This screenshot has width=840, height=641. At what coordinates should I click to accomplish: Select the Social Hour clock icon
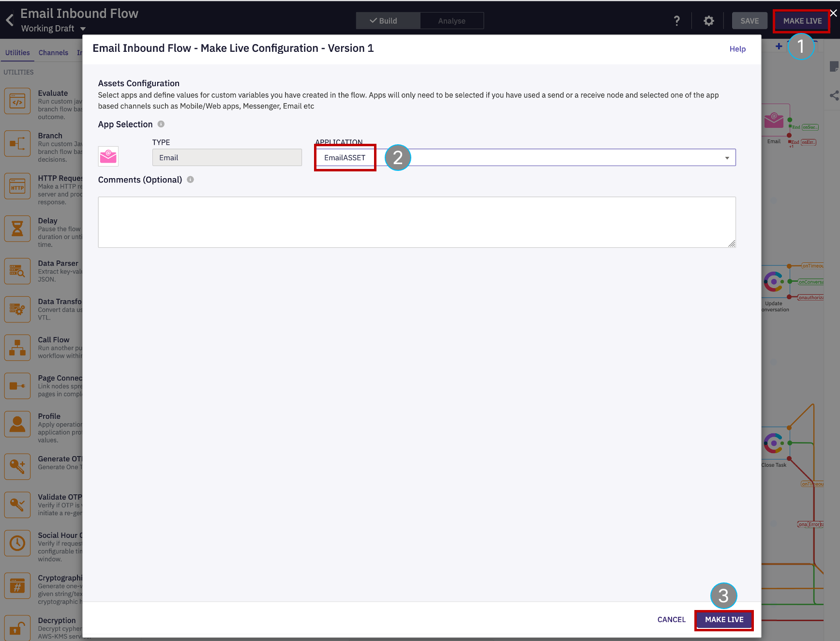pos(17,543)
